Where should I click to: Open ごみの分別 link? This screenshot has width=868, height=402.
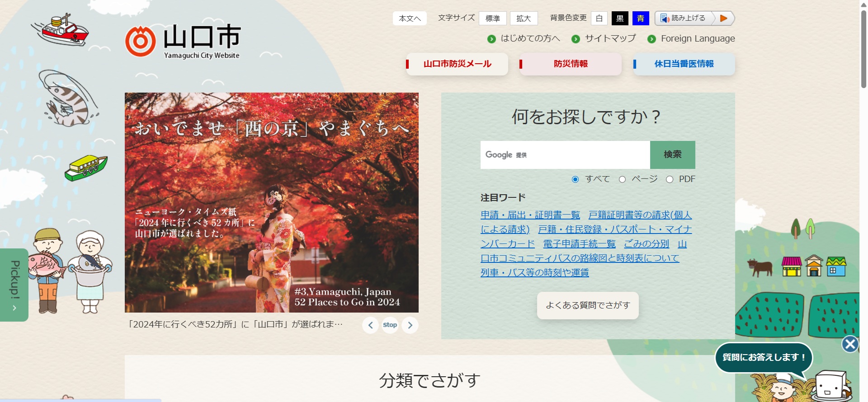[x=646, y=244]
